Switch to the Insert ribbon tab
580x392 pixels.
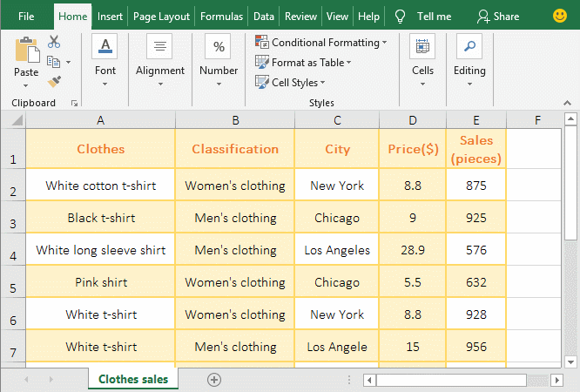(x=110, y=17)
